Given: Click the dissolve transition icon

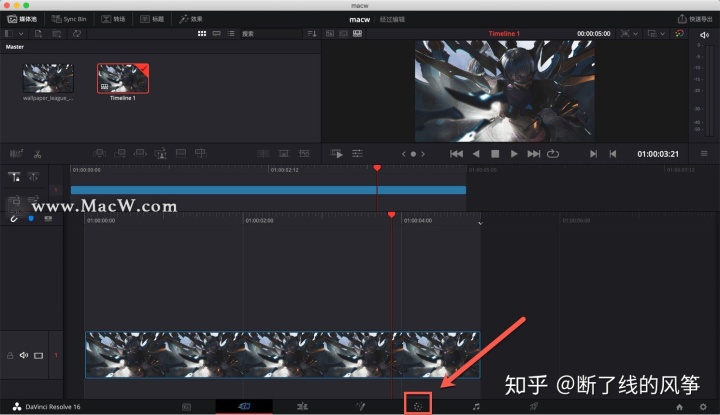Looking at the screenshot, I should [284, 153].
